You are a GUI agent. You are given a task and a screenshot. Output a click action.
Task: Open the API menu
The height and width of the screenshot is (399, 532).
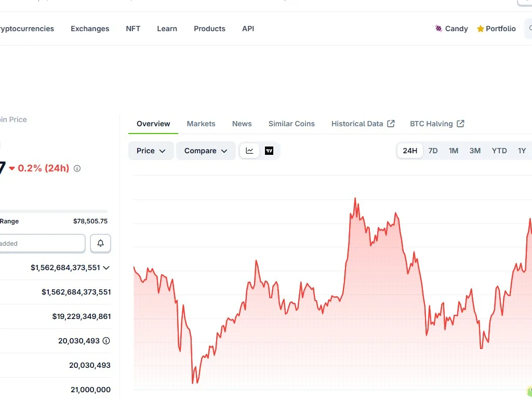click(248, 29)
